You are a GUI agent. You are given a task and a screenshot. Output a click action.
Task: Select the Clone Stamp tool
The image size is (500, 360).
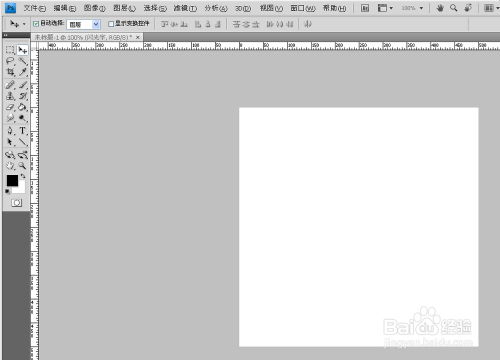pyautogui.click(x=10, y=96)
